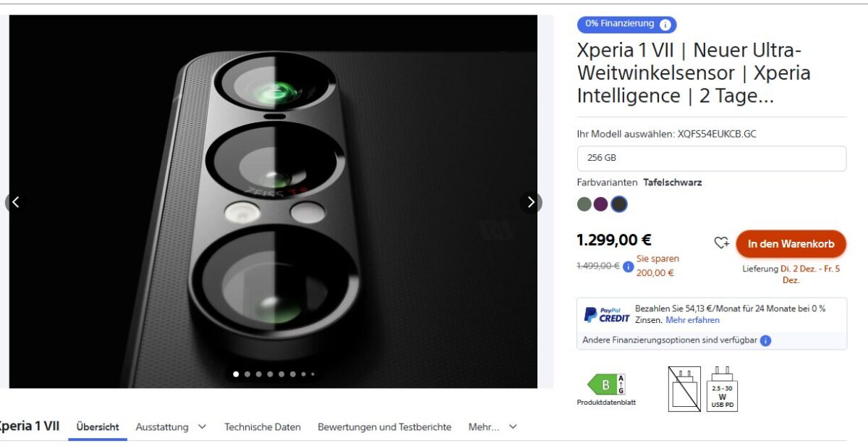Click the USB PD charger wattage icon

coord(722,389)
